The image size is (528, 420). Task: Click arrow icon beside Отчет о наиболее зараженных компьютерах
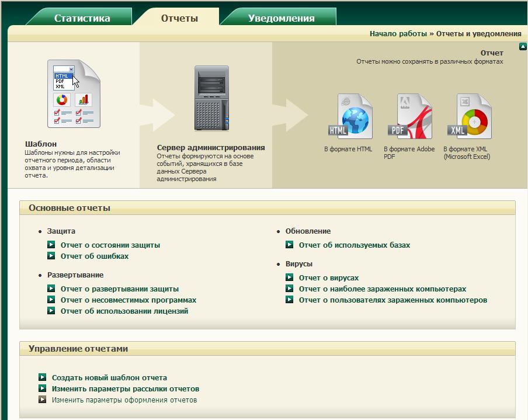(x=289, y=289)
